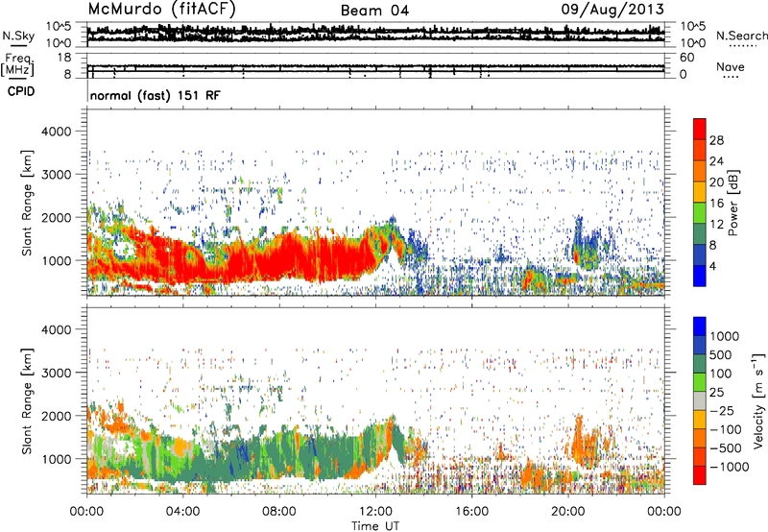Click the "Time UT" axis title

[x=375, y=526]
